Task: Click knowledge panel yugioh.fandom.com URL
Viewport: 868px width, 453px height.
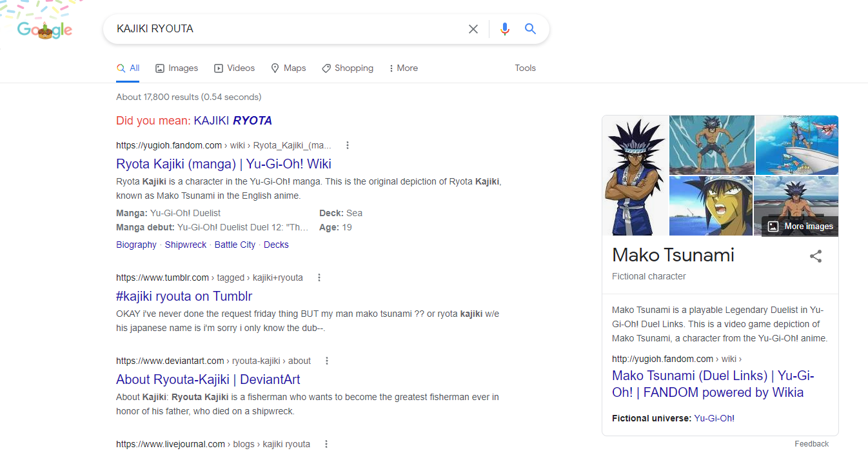Action: coord(676,359)
